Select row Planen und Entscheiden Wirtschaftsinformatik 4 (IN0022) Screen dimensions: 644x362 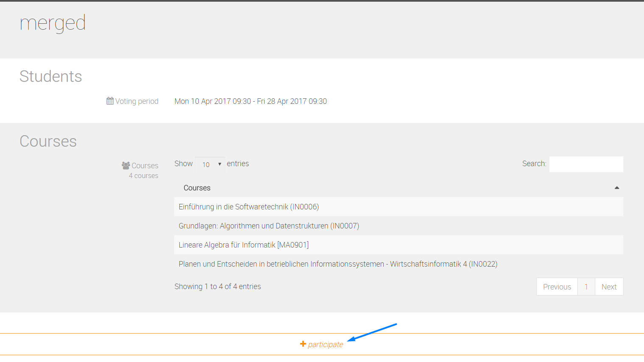[399, 264]
